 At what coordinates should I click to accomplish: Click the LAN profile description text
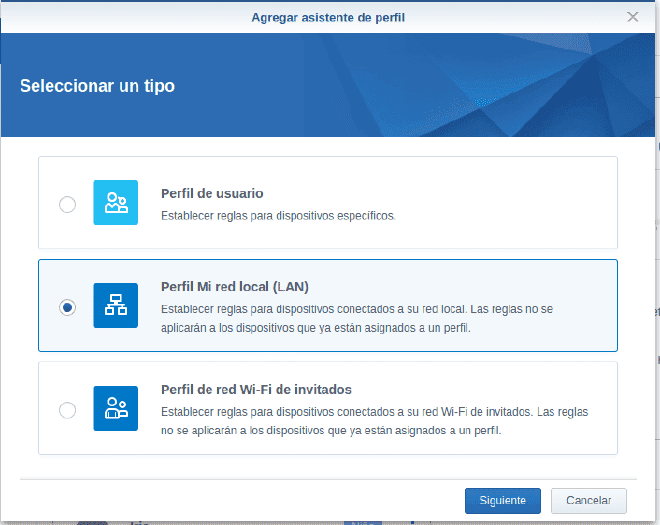click(357, 318)
